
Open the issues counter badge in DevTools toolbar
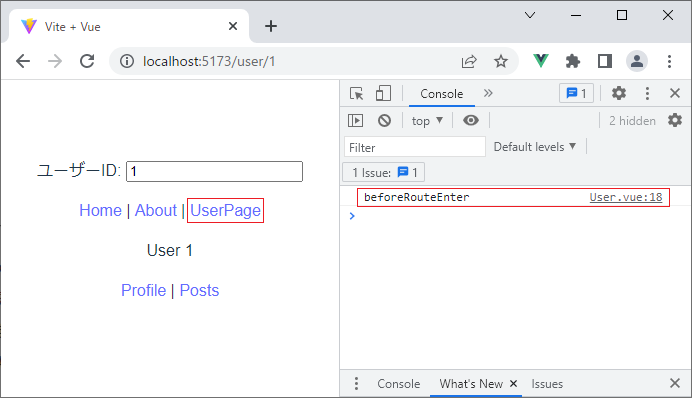[x=576, y=93]
